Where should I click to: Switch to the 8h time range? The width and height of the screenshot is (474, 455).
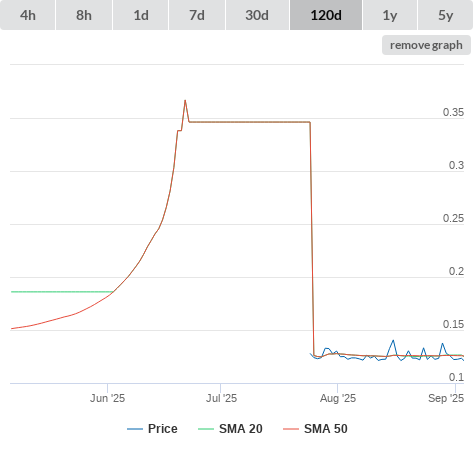click(x=84, y=15)
